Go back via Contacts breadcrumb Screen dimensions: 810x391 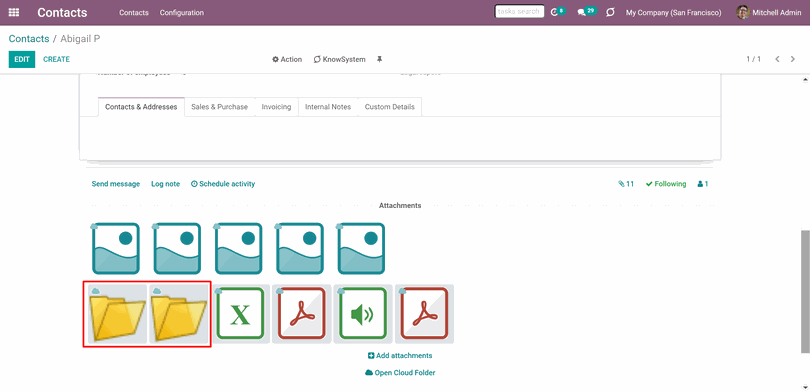29,39
